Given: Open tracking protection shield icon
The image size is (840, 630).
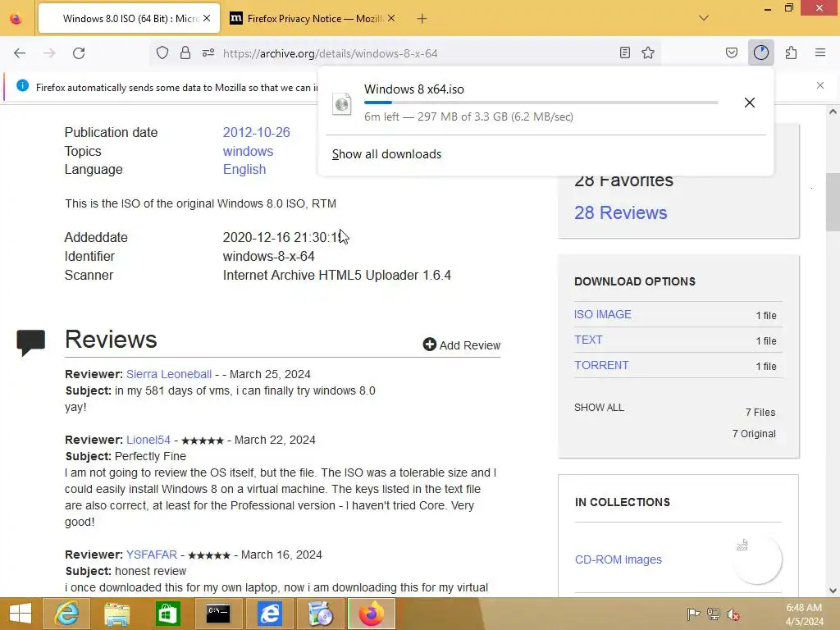Looking at the screenshot, I should pos(162,52).
